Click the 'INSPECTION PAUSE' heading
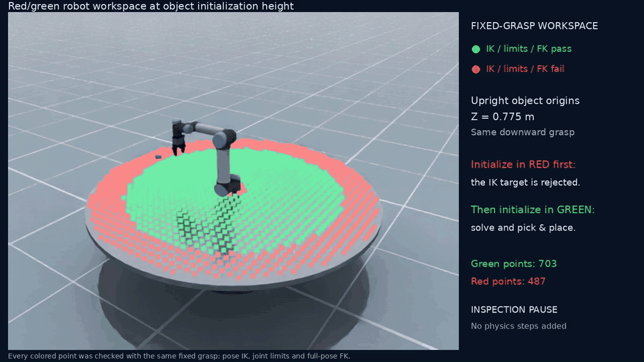The height and width of the screenshot is (362, 644). pyautogui.click(x=514, y=310)
